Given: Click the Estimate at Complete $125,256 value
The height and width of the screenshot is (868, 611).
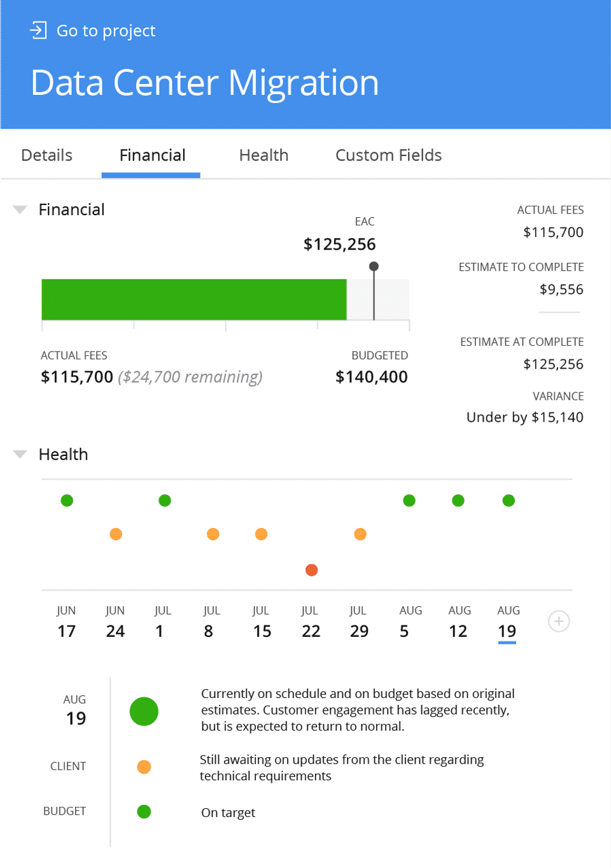Looking at the screenshot, I should [553, 364].
